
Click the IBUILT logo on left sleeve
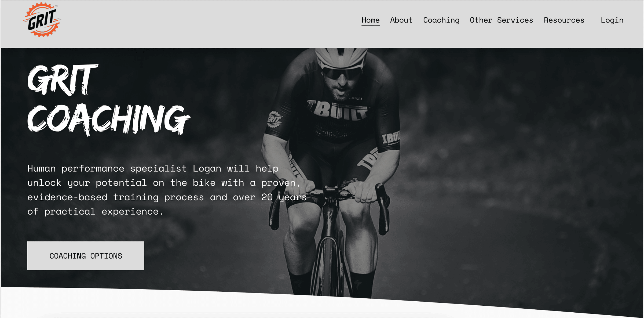point(390,139)
